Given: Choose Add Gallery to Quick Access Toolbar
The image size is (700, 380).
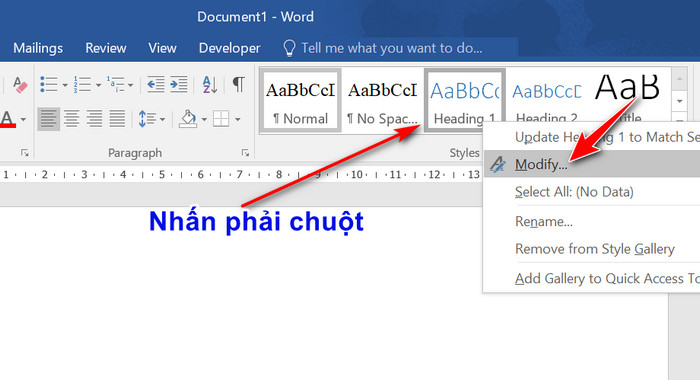Looking at the screenshot, I should (x=592, y=279).
